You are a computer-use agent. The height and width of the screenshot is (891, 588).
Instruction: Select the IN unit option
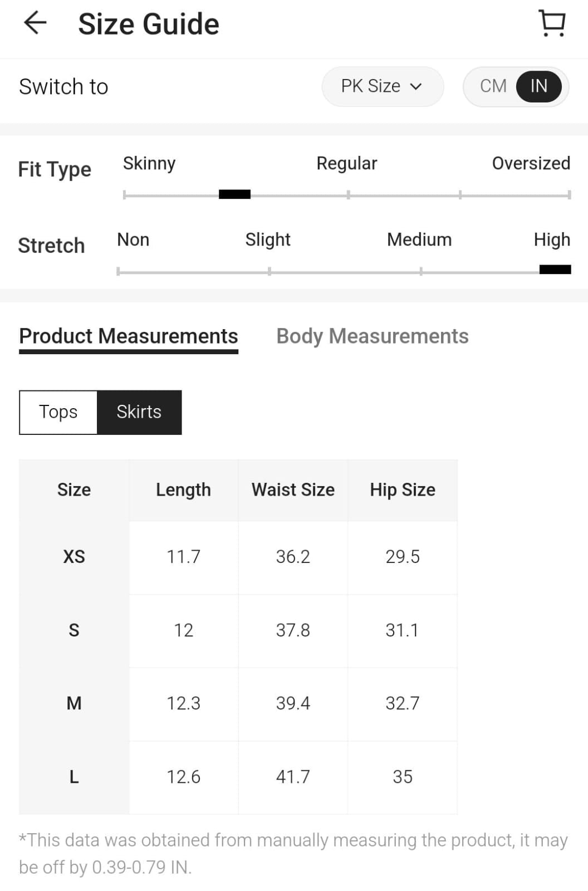coord(538,86)
